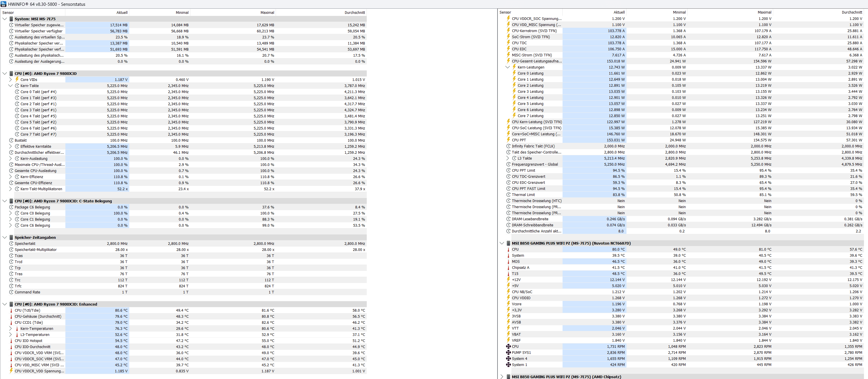Collapse the Kern-Takte tree node

(x=10, y=86)
